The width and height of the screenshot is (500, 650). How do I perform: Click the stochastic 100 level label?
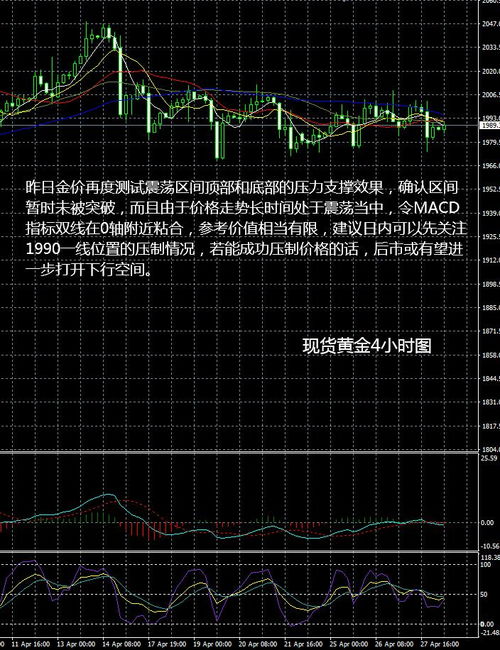[485, 565]
